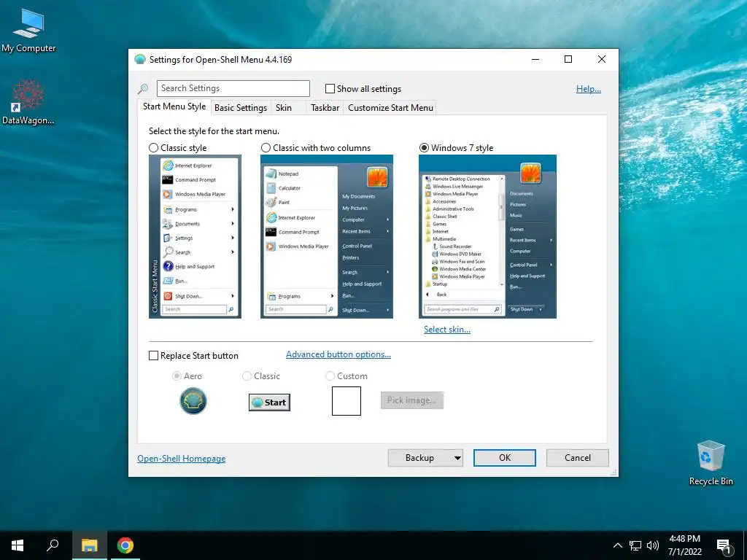Screen dimensions: 747x560
Task: Click the Classic Start button image
Action: click(269, 402)
